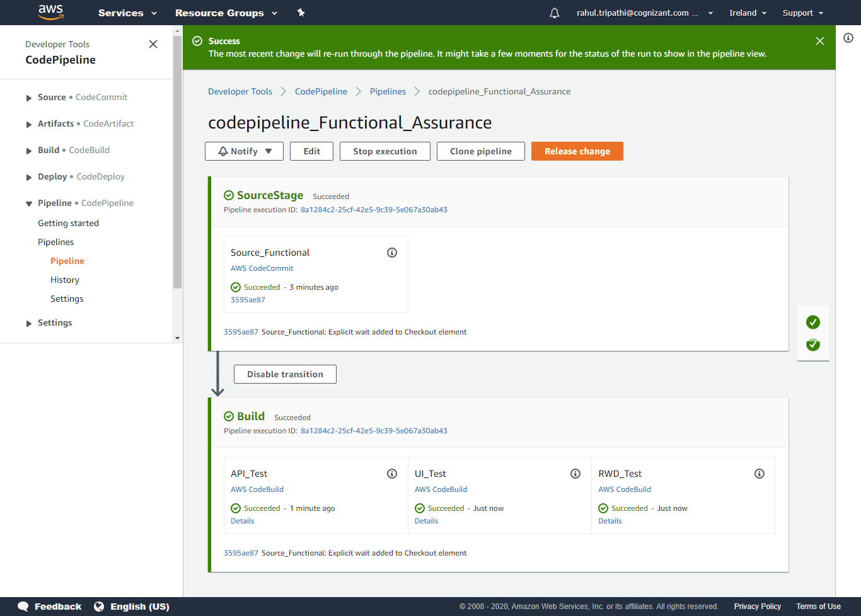Jump to SourceStage via top green check indicator

[813, 322]
